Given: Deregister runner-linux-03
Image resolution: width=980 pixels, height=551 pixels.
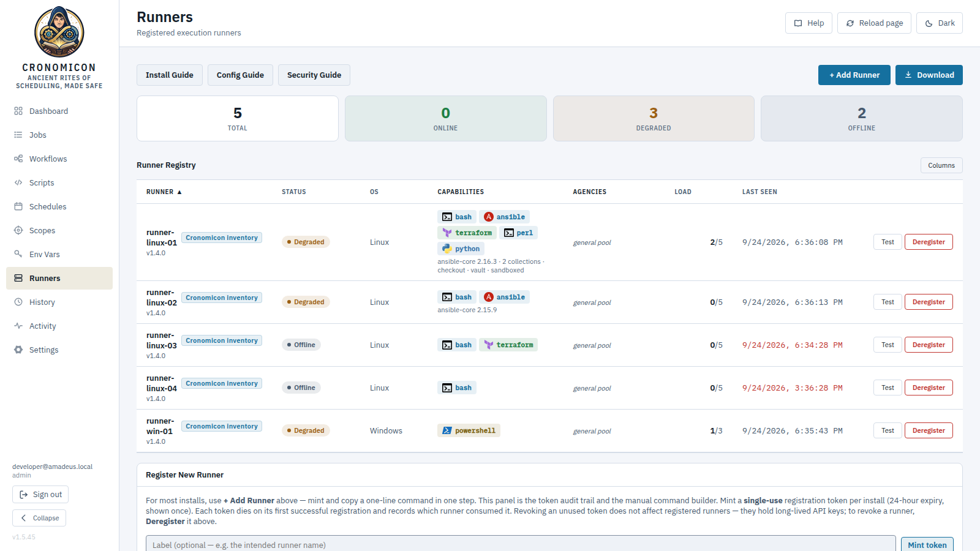Looking at the screenshot, I should [929, 345].
